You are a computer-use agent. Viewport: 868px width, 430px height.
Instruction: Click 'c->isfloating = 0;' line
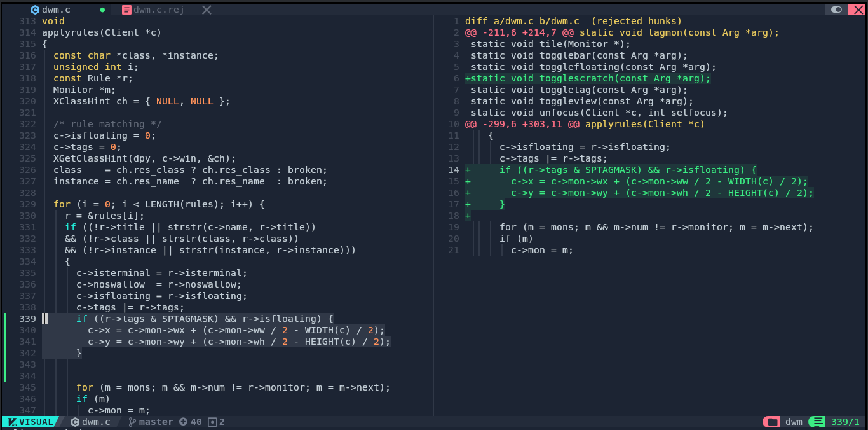tap(105, 135)
